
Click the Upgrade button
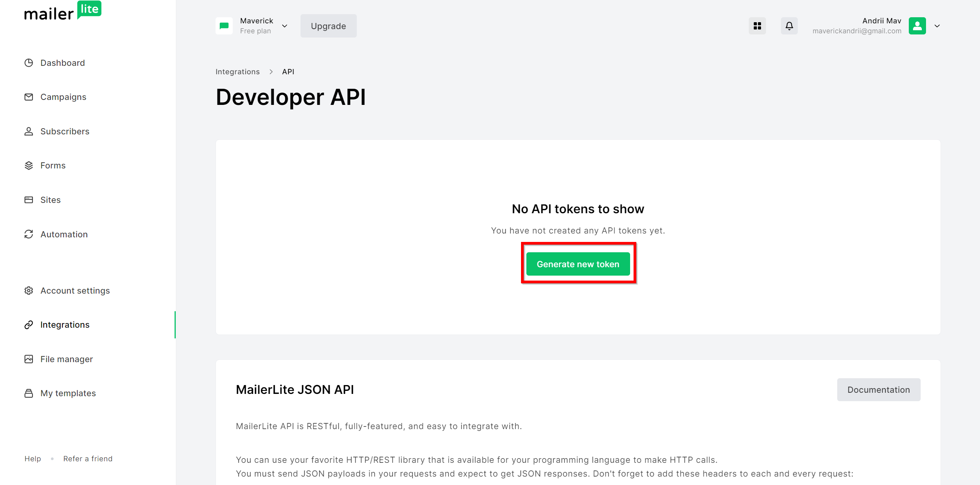pos(328,26)
